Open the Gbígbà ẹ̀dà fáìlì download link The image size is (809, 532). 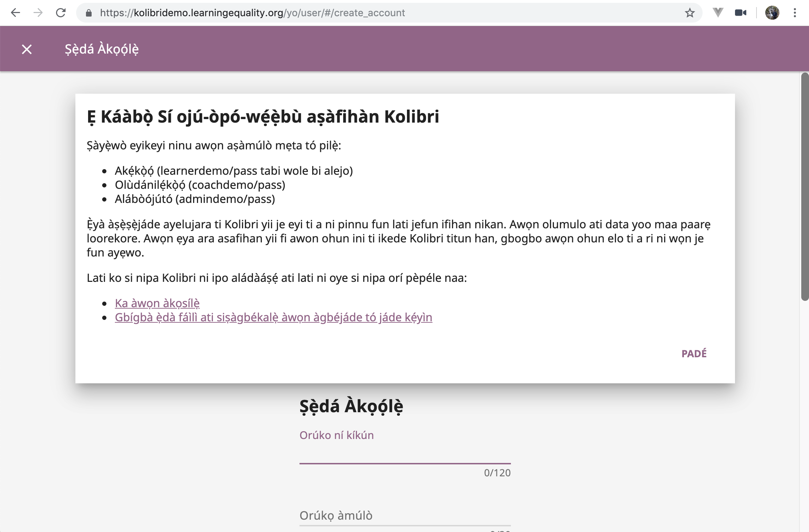(273, 317)
